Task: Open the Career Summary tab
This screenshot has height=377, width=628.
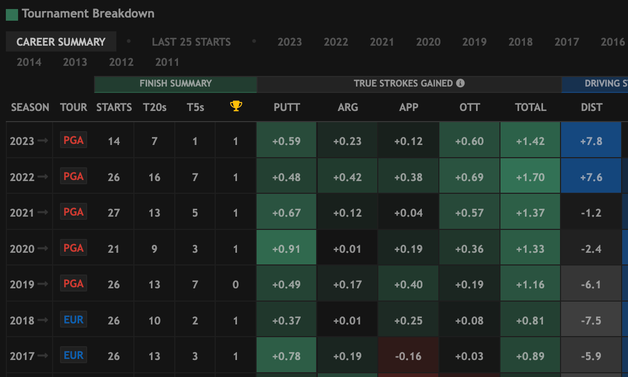Action: tap(61, 42)
